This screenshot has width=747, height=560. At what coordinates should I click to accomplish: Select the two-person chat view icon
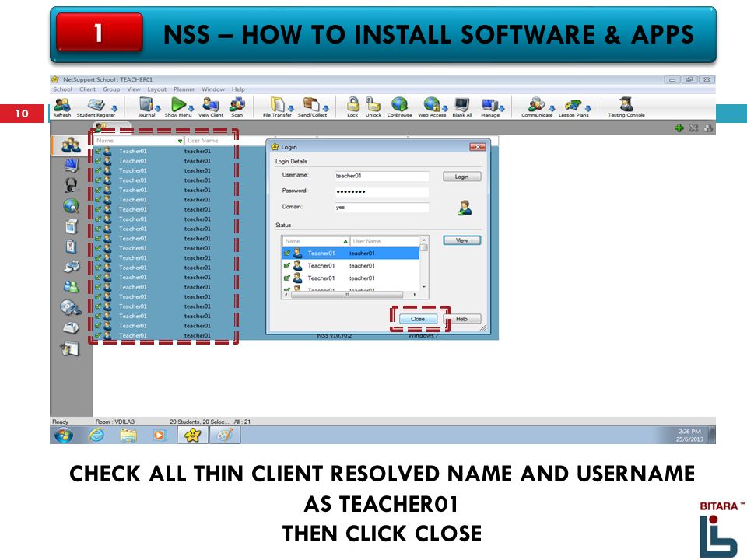click(71, 287)
